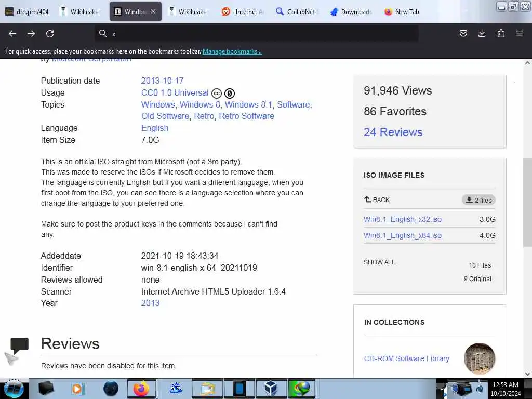This screenshot has width=532, height=399.
Task: Click the identifier win-8.1-english-x-64_20211019 text
Action: click(x=199, y=268)
